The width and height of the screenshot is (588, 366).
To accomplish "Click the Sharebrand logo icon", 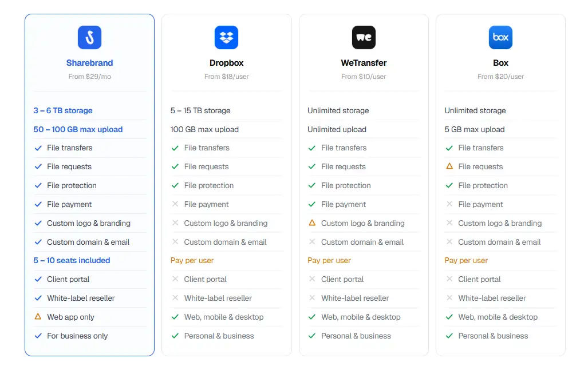I will [89, 38].
